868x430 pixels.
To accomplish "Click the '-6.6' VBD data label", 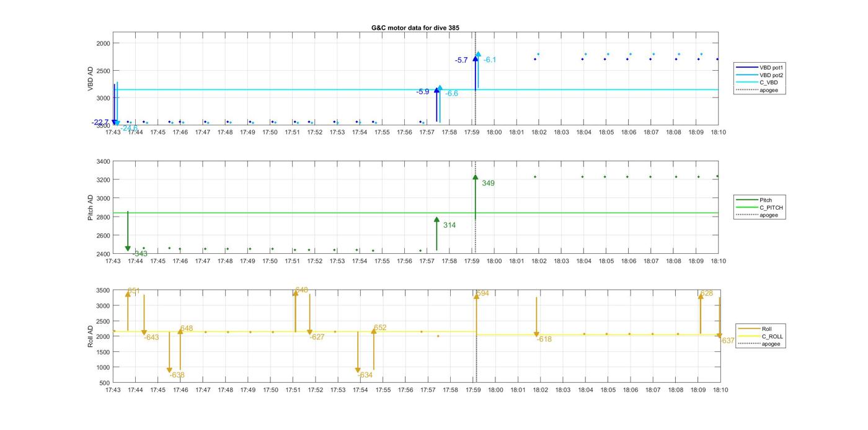I will (452, 93).
